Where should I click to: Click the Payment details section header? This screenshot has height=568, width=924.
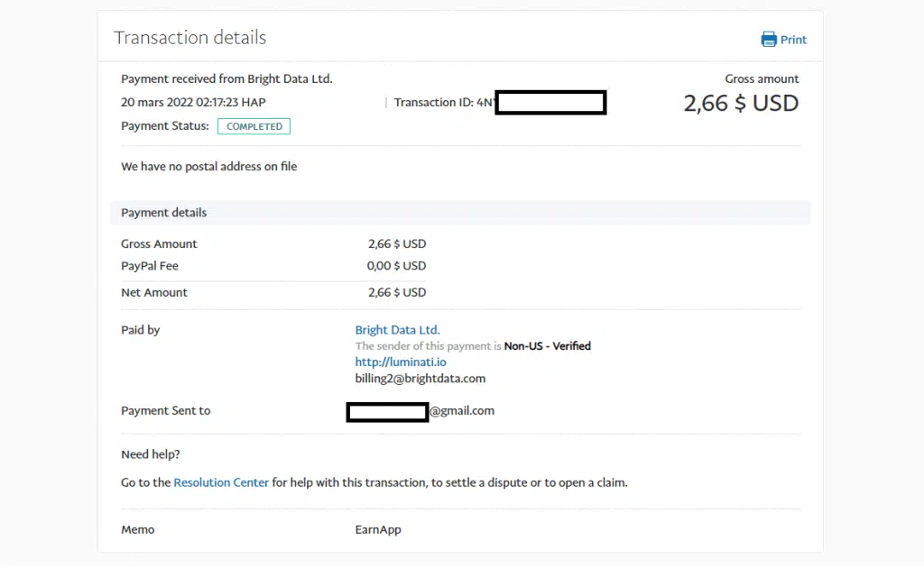(459, 213)
